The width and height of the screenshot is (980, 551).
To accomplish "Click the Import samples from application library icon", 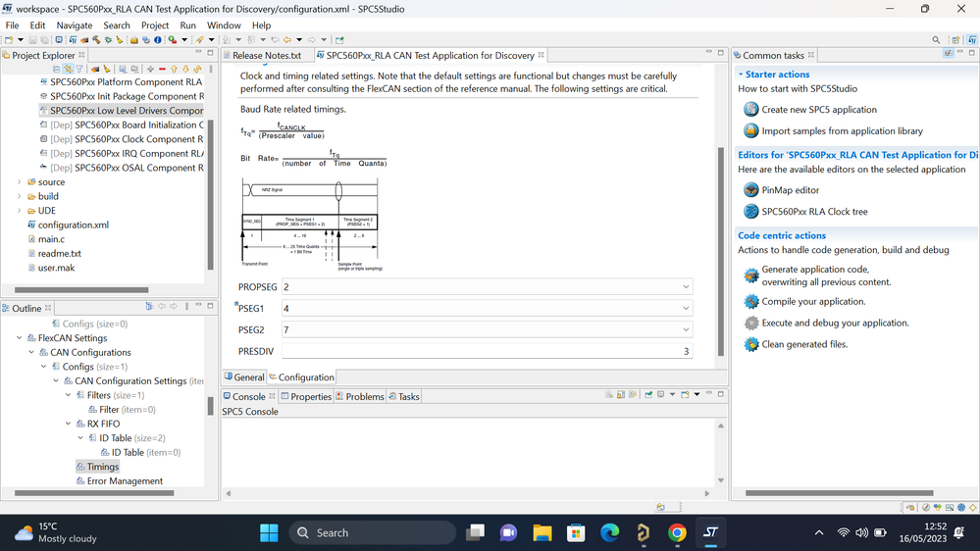I will (750, 131).
